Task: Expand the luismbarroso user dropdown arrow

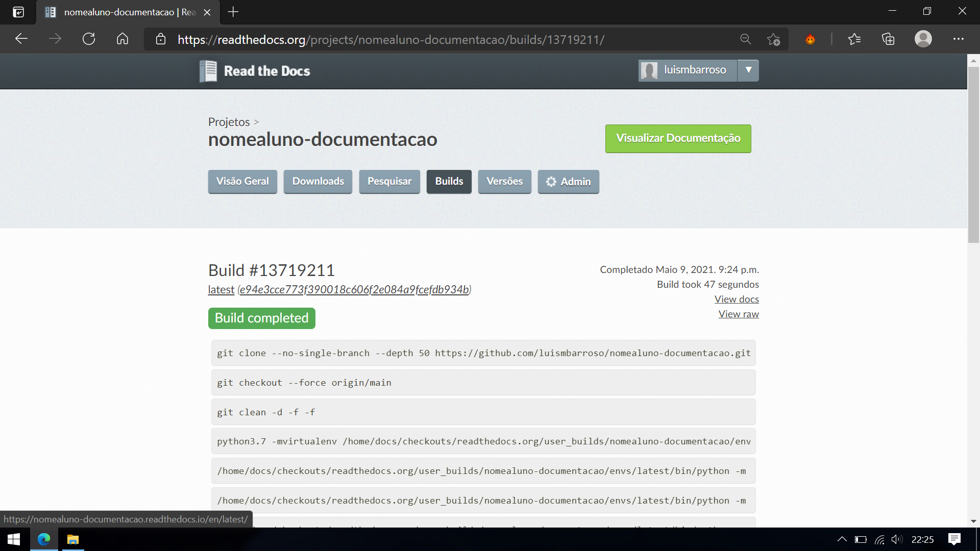Action: tap(748, 70)
